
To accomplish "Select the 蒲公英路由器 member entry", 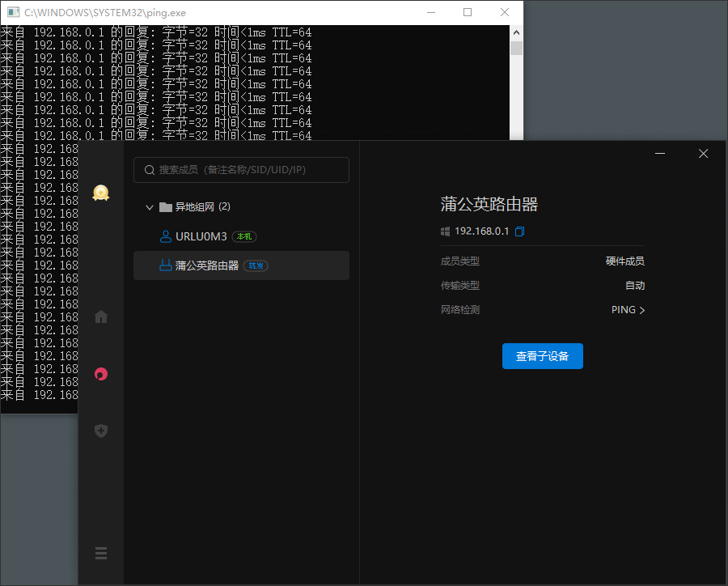I will click(x=207, y=265).
